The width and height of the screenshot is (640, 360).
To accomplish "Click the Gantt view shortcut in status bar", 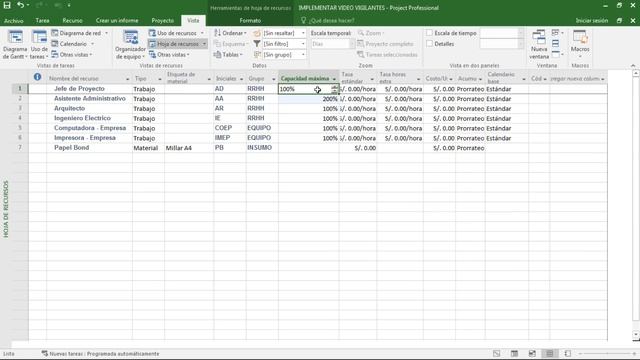I will click(496, 353).
